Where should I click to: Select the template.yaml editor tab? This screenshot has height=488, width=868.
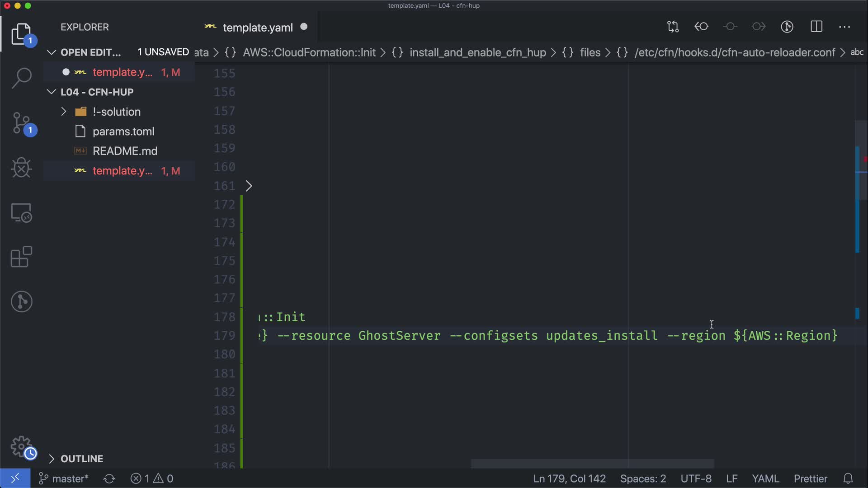click(x=258, y=28)
